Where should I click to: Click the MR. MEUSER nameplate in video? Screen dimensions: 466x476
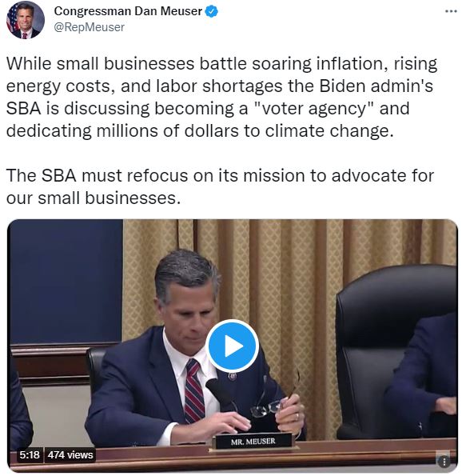click(253, 441)
